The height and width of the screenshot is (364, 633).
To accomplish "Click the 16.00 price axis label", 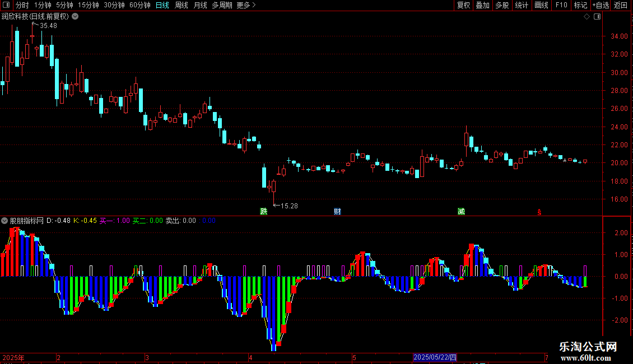I will tap(619, 199).
